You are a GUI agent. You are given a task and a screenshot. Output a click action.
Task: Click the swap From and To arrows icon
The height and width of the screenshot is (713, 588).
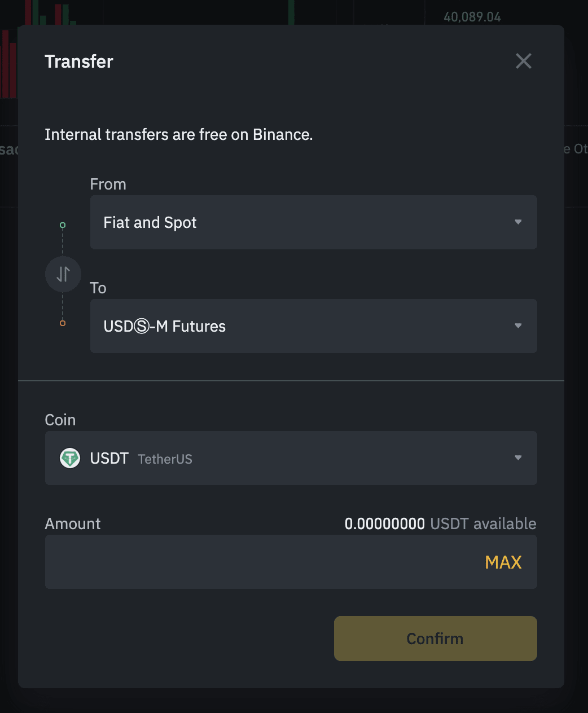click(63, 274)
